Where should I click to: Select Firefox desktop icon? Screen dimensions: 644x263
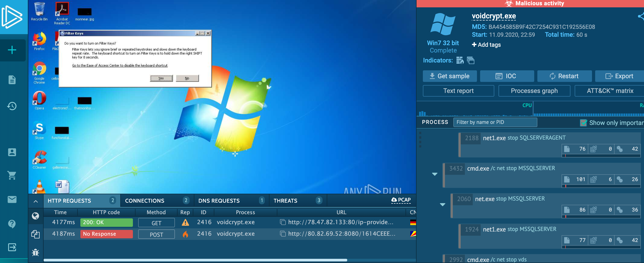tap(39, 41)
